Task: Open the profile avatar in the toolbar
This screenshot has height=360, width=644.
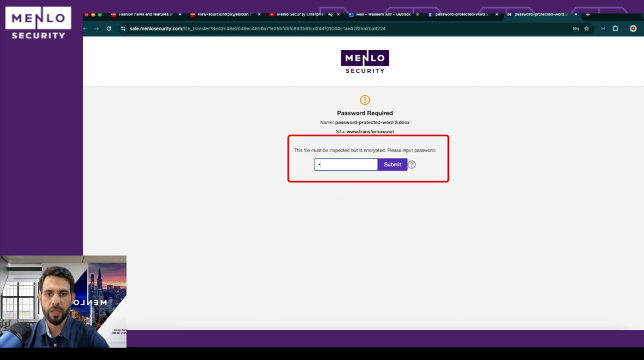Action: [x=633, y=29]
